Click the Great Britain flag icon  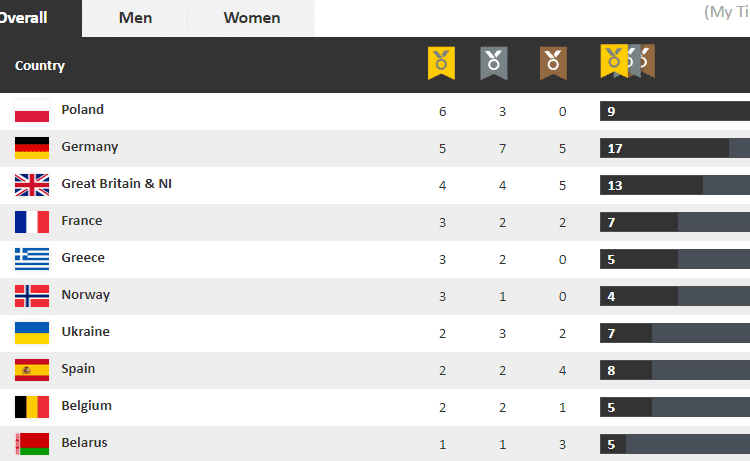(x=32, y=185)
